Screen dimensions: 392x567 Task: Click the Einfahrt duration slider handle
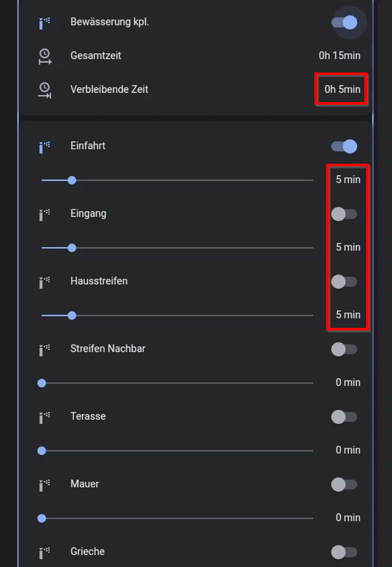tap(71, 180)
